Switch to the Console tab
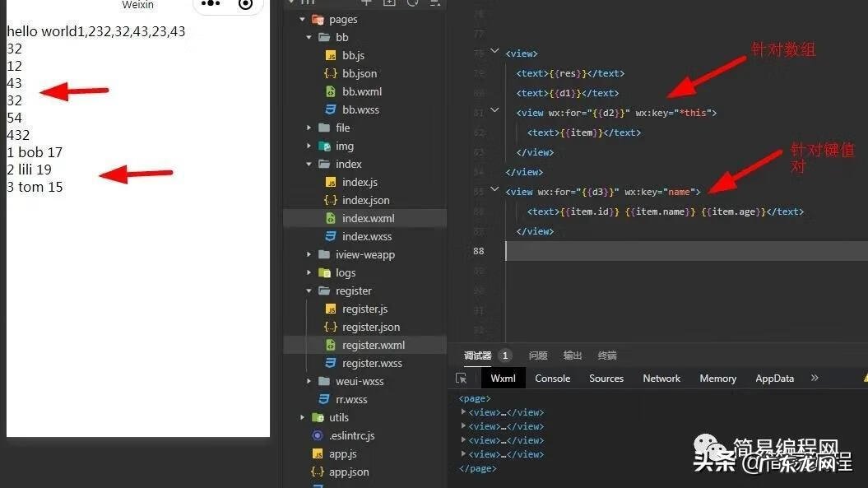The height and width of the screenshot is (488, 868). point(552,379)
